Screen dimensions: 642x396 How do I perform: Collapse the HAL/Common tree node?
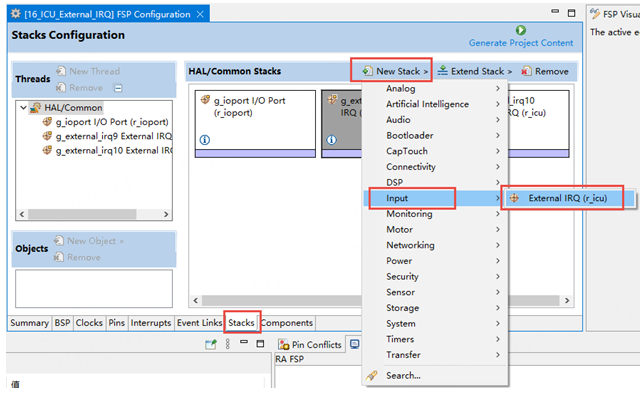click(23, 108)
